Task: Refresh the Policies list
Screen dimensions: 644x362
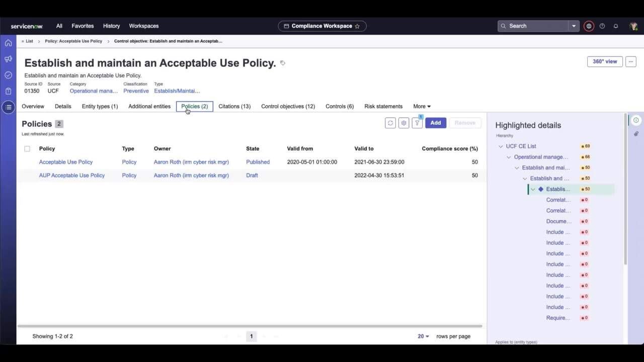Action: 390,123
